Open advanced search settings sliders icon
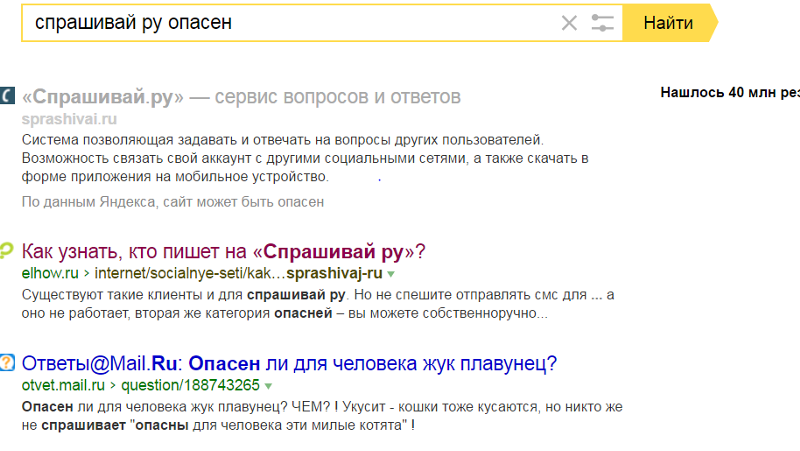 (602, 23)
